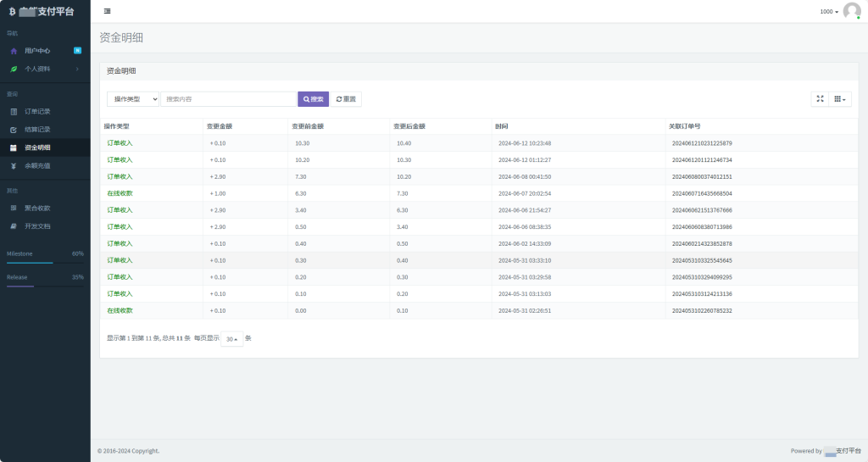The height and width of the screenshot is (462, 868).
Task: Click the home icon beside 用户中心
Action: (x=14, y=51)
